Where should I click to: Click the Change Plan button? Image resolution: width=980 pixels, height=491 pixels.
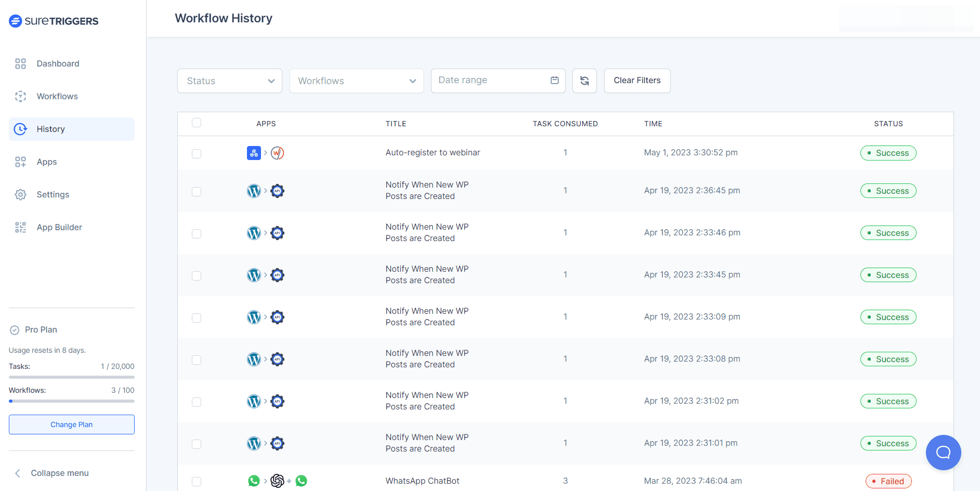tap(72, 424)
